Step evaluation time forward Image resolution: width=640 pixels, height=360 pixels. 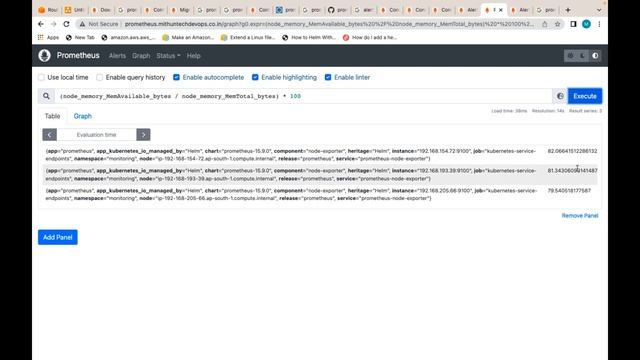[143, 135]
